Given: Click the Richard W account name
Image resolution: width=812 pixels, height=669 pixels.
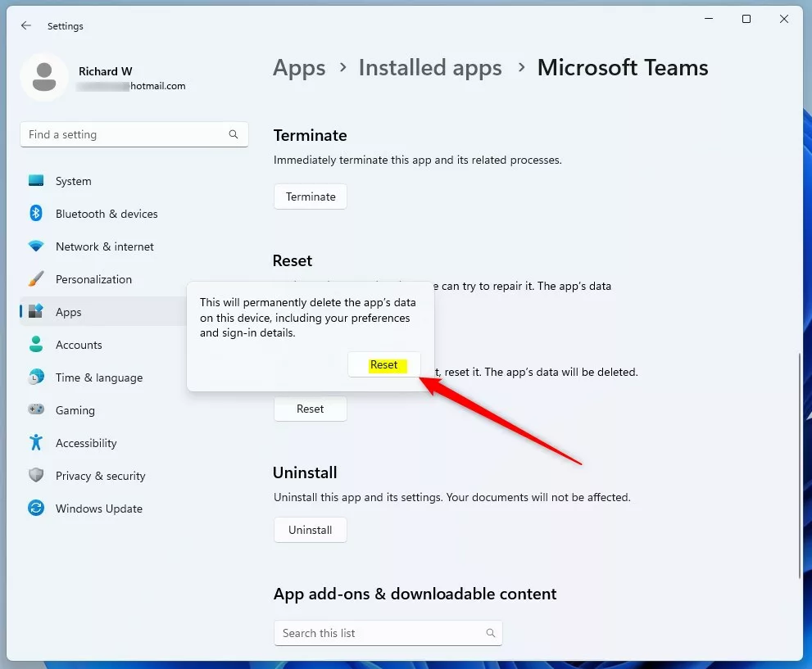Looking at the screenshot, I should point(105,71).
